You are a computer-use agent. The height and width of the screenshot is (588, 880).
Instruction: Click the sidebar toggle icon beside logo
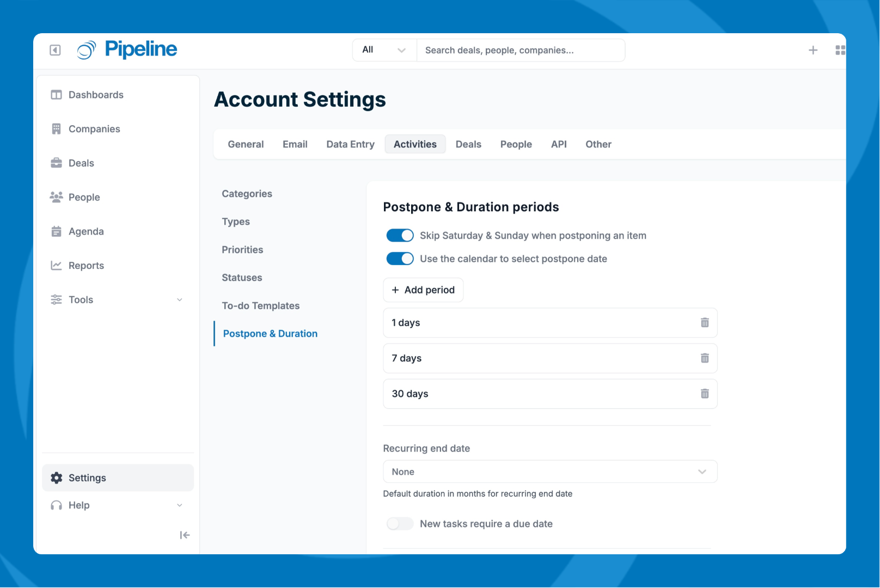[55, 50]
